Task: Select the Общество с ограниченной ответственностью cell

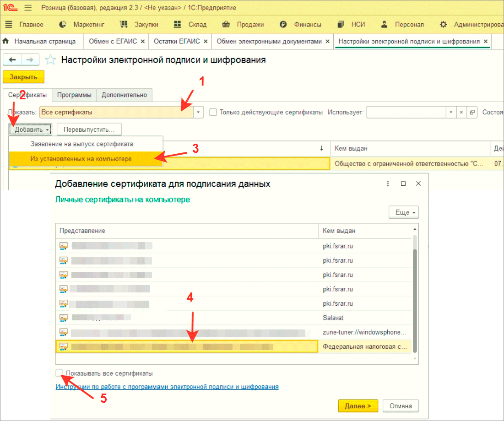Action: click(410, 163)
